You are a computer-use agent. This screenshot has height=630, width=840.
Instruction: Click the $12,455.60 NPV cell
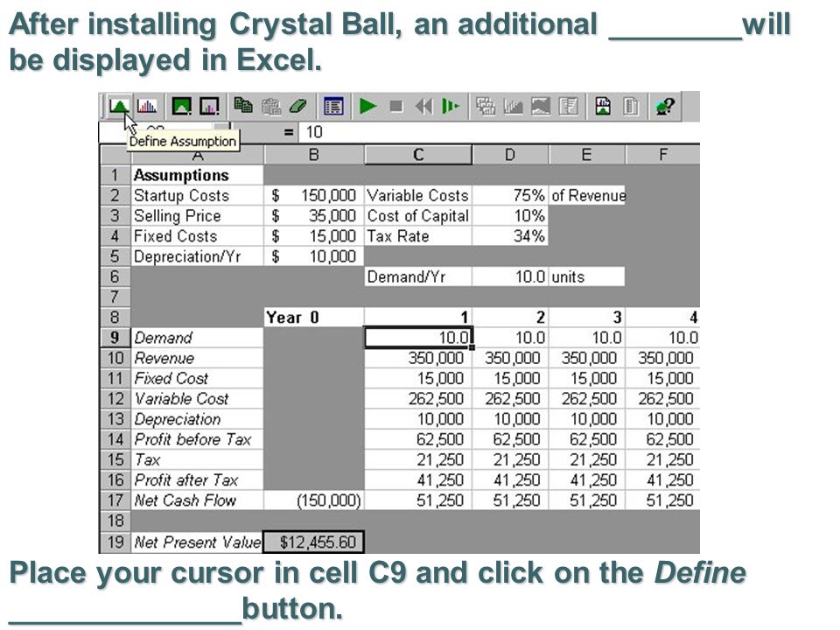[314, 542]
